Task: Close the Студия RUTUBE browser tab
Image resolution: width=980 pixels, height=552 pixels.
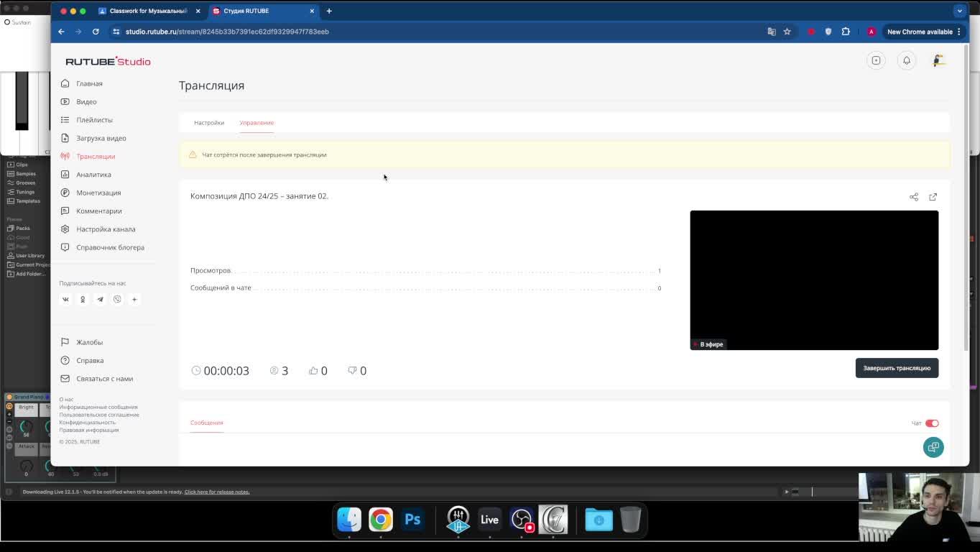Action: point(312,11)
